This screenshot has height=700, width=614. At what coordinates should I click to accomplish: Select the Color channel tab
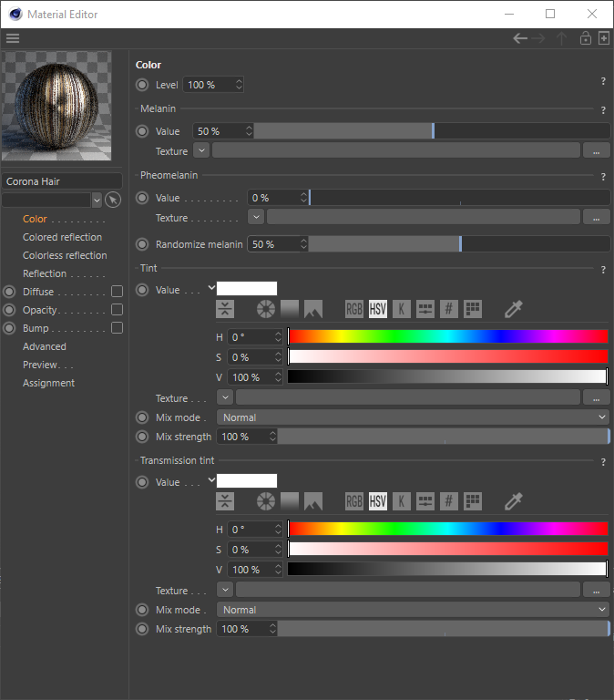pos(35,219)
